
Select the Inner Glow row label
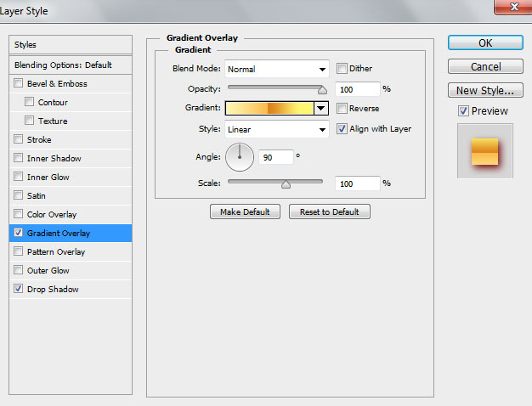[x=48, y=177]
